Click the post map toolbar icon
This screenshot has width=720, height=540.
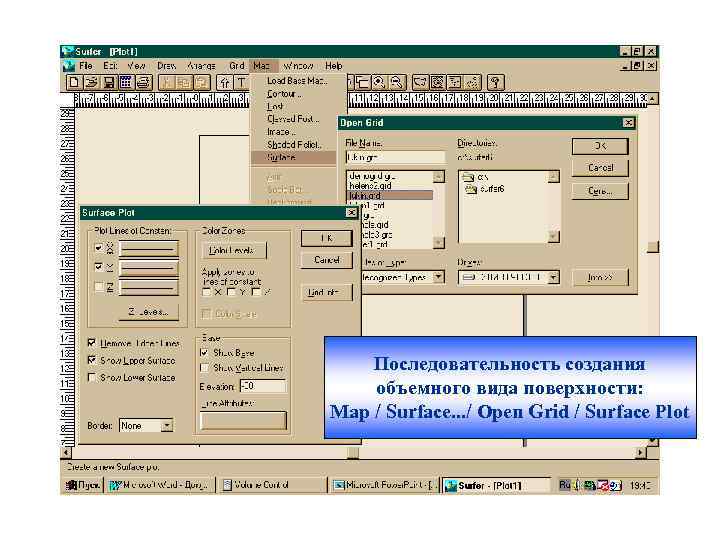point(455,83)
